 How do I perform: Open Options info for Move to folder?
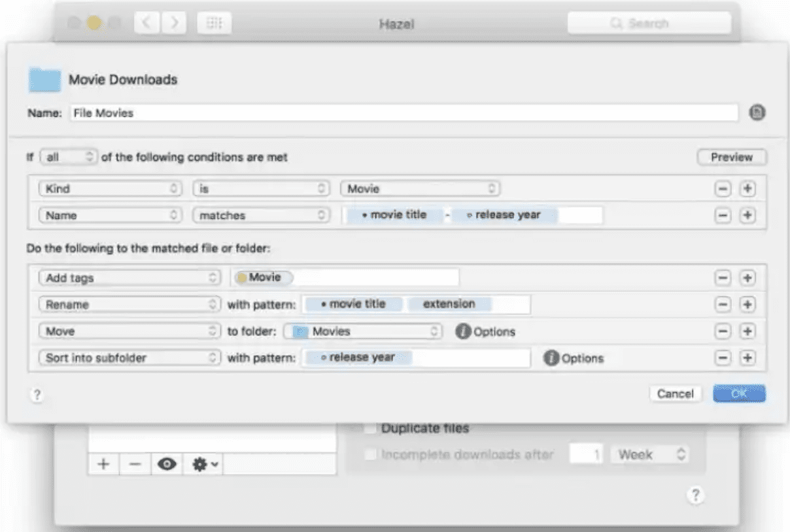464,332
